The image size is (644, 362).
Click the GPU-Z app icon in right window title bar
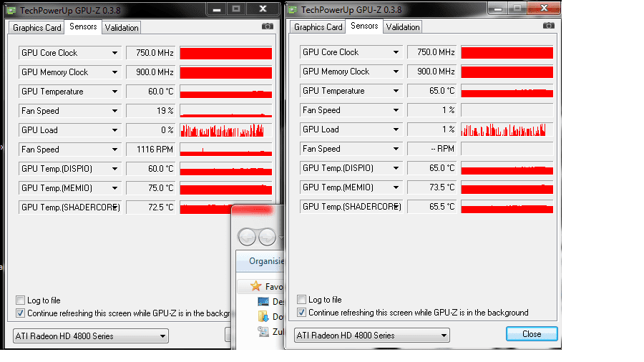point(293,9)
